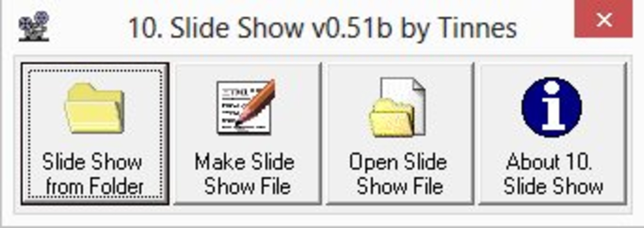The image size is (644, 228).
Task: Click the window title text
Action: 322,28
